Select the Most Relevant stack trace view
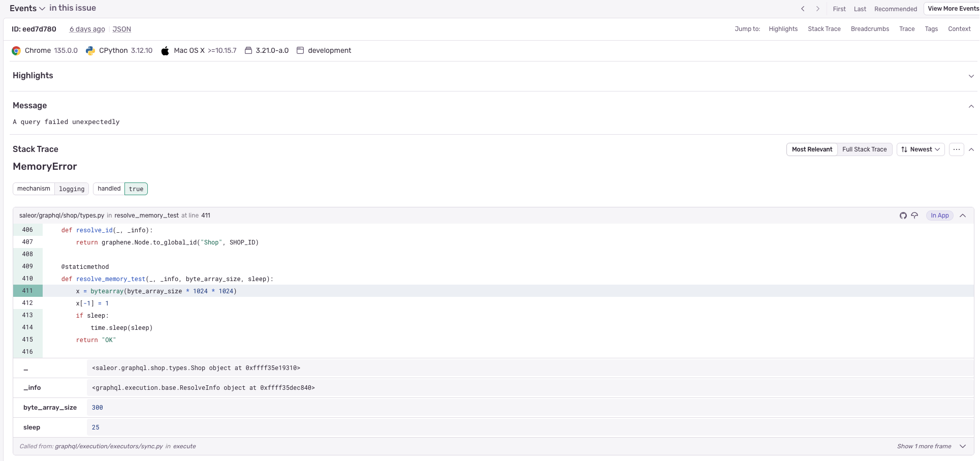Image resolution: width=980 pixels, height=461 pixels. pos(812,149)
